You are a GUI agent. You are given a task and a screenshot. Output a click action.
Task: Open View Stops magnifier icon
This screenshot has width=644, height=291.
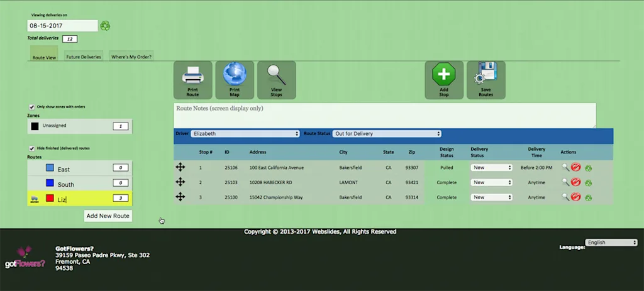click(277, 75)
